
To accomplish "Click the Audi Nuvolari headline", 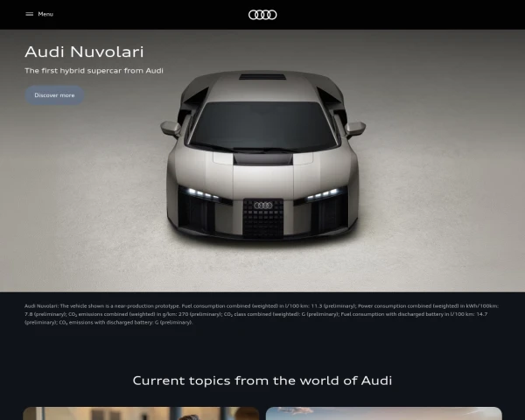I will [x=84, y=52].
